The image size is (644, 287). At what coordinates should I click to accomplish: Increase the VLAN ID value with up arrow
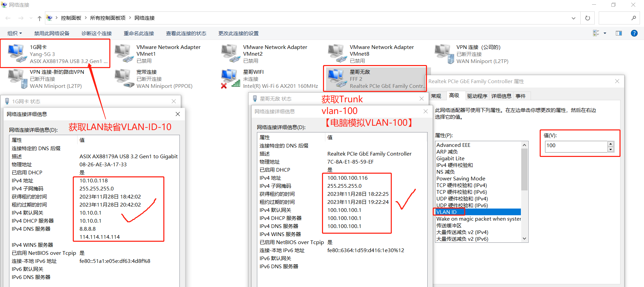pos(611,143)
